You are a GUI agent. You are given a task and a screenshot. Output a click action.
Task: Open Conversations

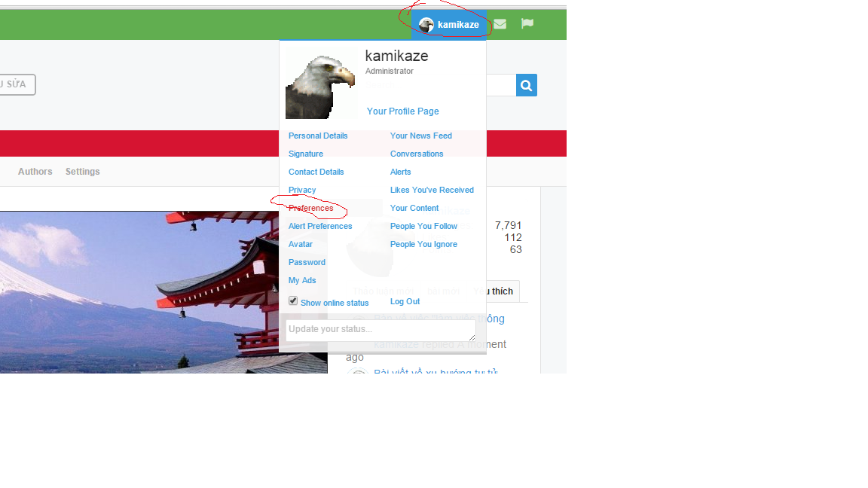coord(416,154)
